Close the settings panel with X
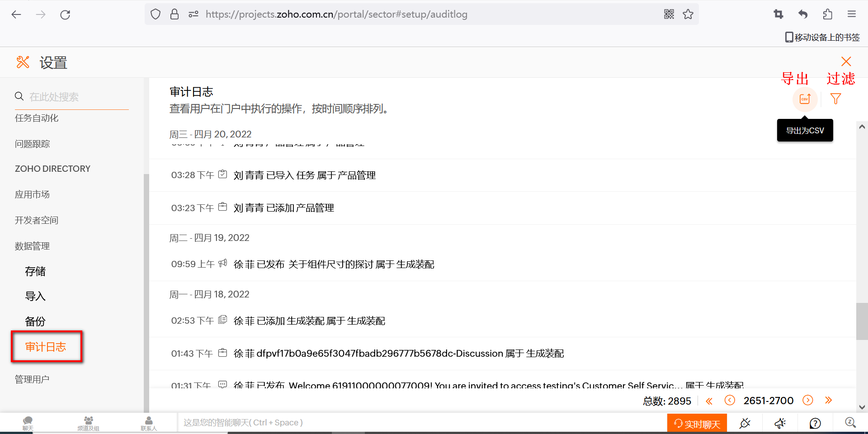This screenshot has height=434, width=868. coord(846,61)
